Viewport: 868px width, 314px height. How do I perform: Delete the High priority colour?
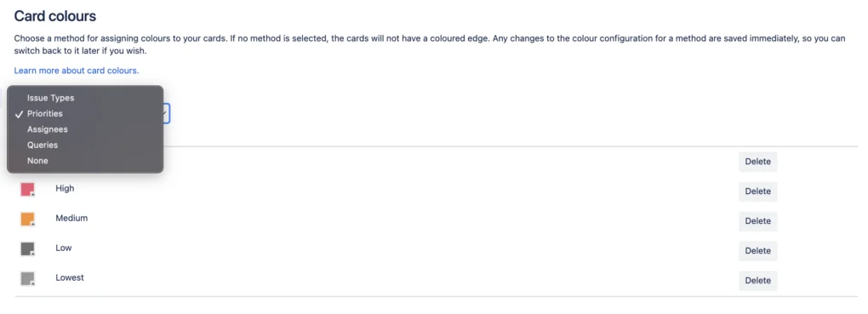point(758,191)
